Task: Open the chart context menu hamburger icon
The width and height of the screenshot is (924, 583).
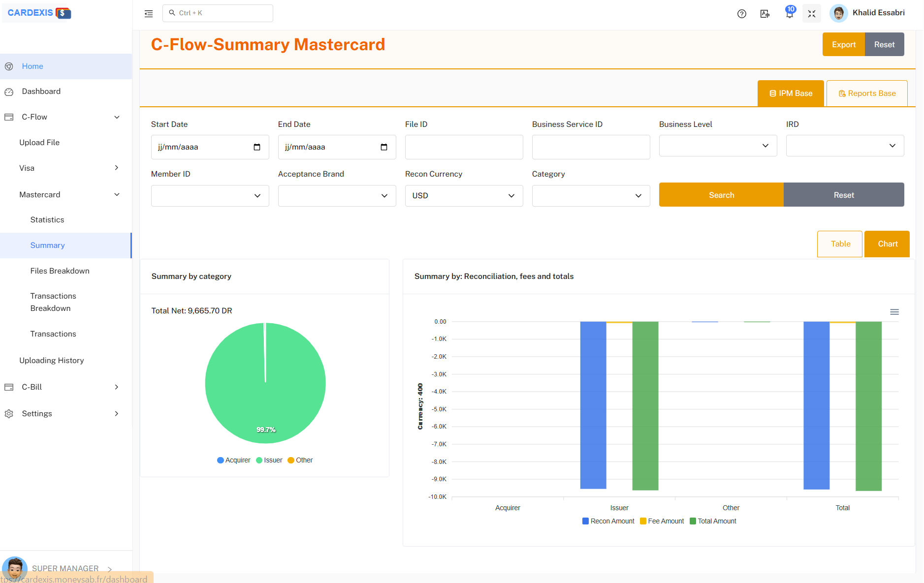Action: click(894, 312)
